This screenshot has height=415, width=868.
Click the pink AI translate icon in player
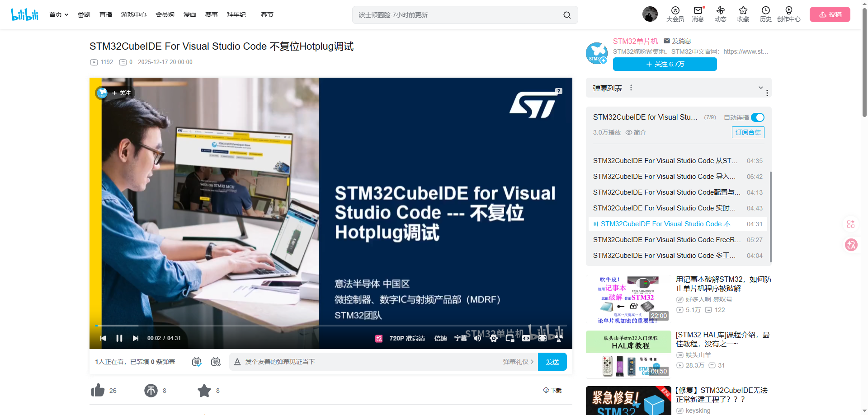pos(379,338)
